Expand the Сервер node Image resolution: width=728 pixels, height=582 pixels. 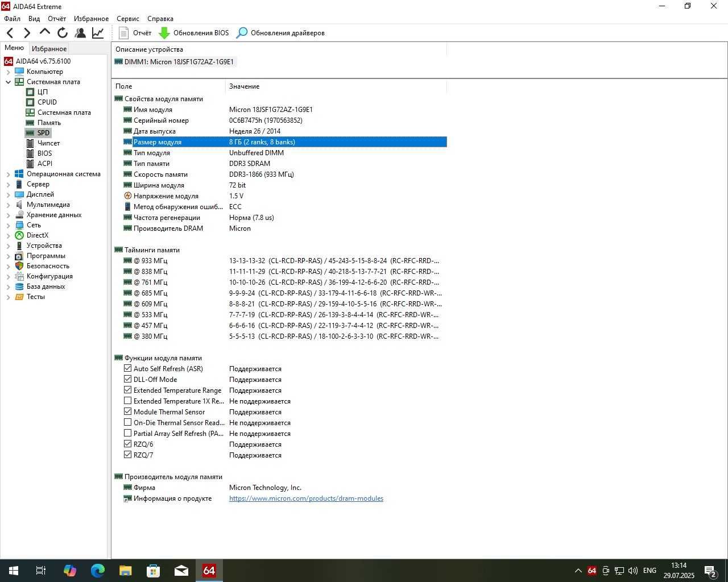8,184
